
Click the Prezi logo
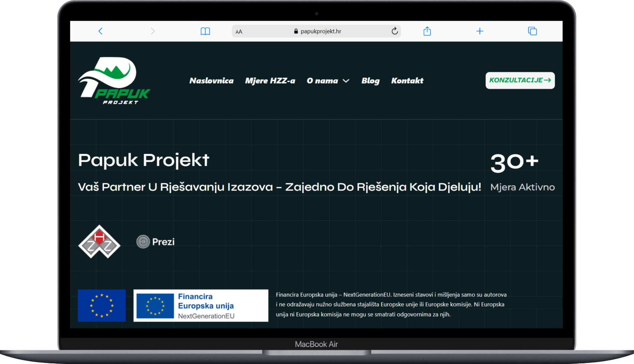[156, 242]
